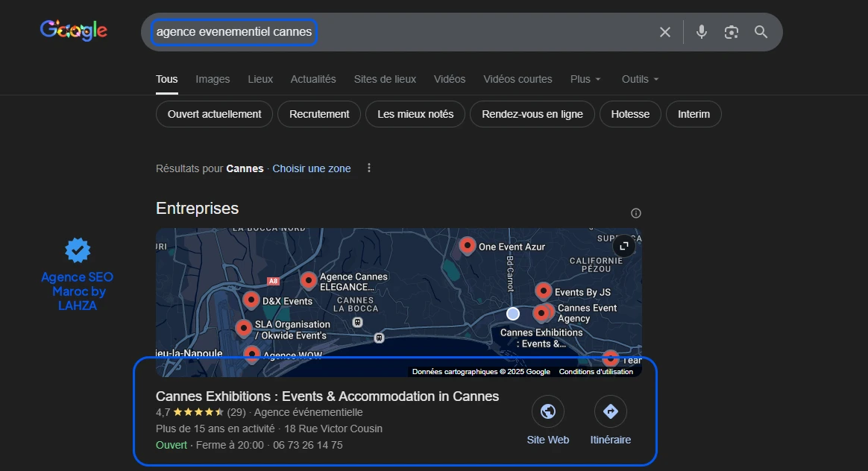Image resolution: width=868 pixels, height=471 pixels.
Task: Clear the search query with X
Action: coord(665,32)
